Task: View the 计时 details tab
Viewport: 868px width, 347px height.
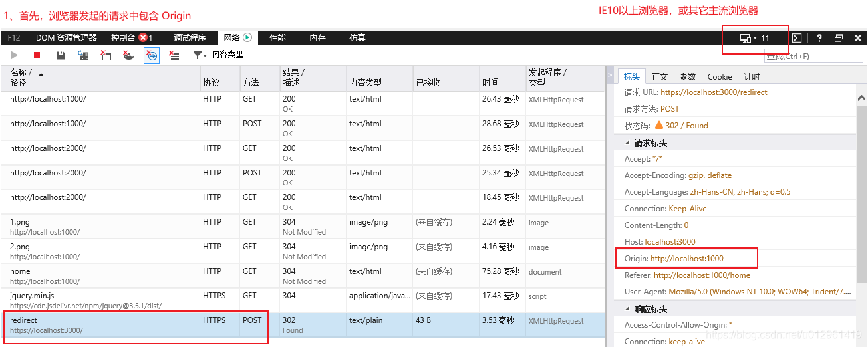Action: click(x=752, y=76)
